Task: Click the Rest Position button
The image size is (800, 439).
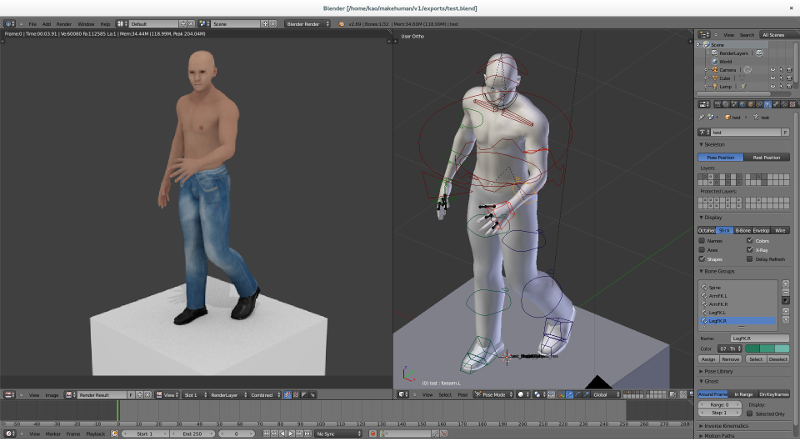Action: [x=767, y=157]
